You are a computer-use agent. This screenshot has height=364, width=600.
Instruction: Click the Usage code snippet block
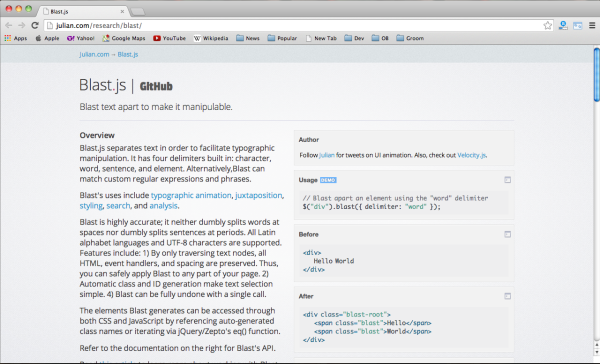404,202
